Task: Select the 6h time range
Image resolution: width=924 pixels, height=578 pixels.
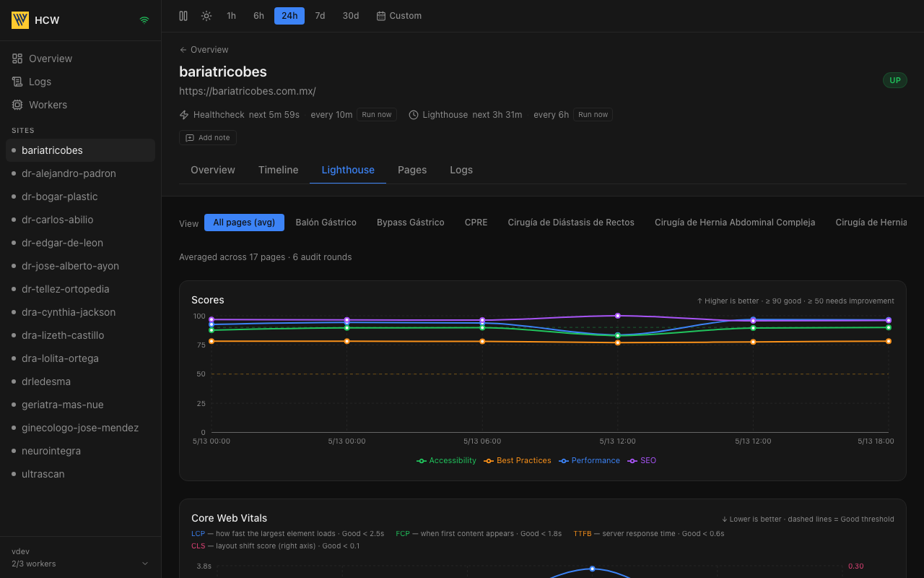Action: pos(258,16)
